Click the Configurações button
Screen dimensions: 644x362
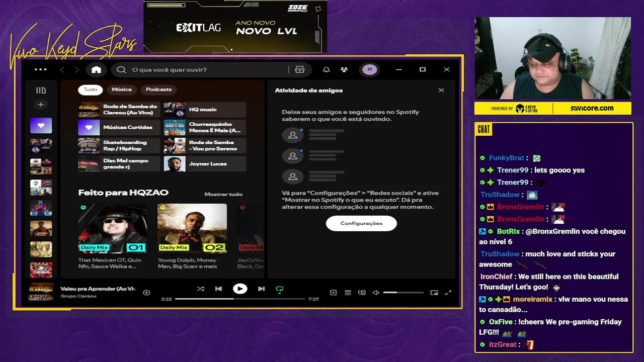point(361,223)
